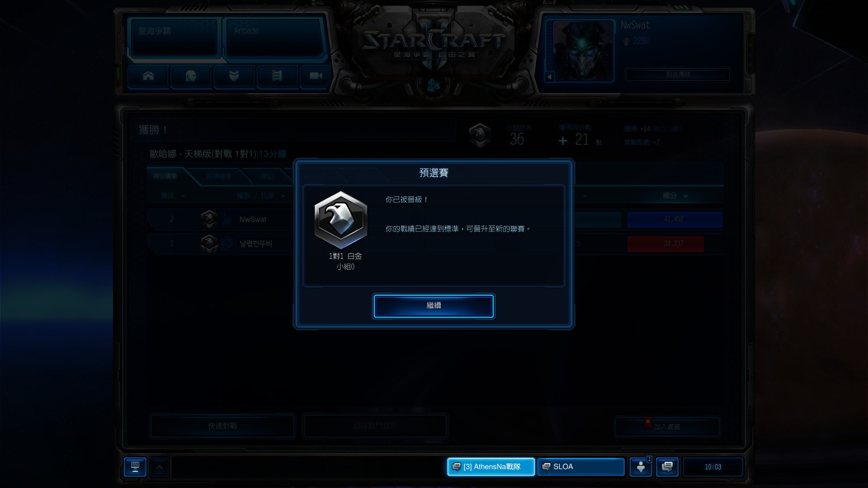
Task: Open the home icon in navigation bar
Action: pyautogui.click(x=148, y=76)
